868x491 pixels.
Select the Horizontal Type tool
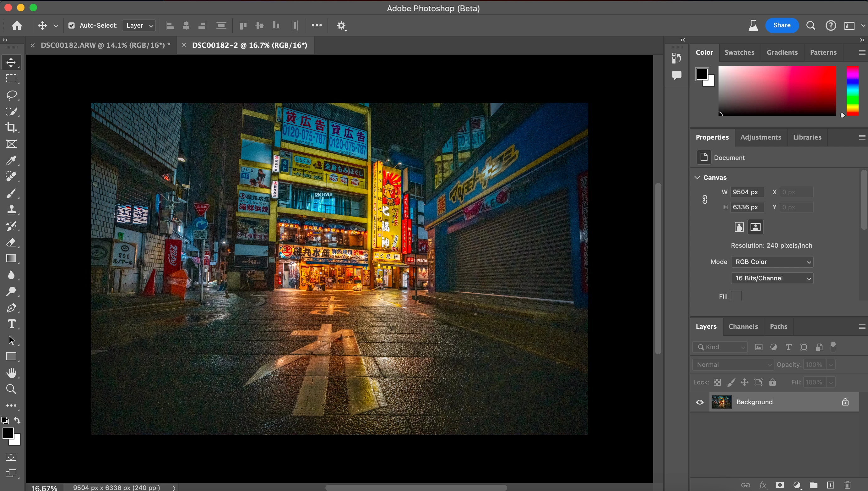pos(11,324)
